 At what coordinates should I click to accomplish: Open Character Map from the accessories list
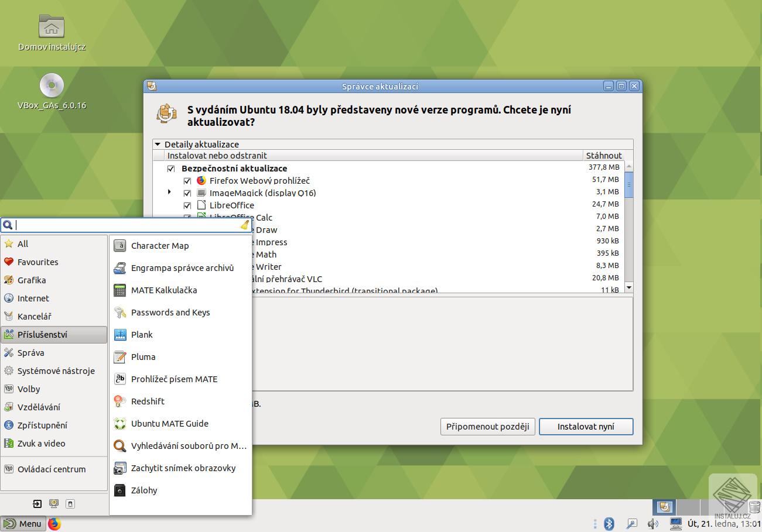(180, 246)
